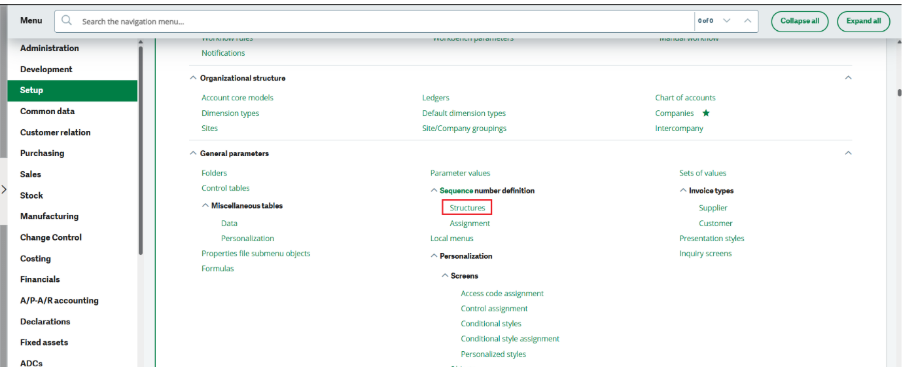Click the Collapse all button

point(799,21)
